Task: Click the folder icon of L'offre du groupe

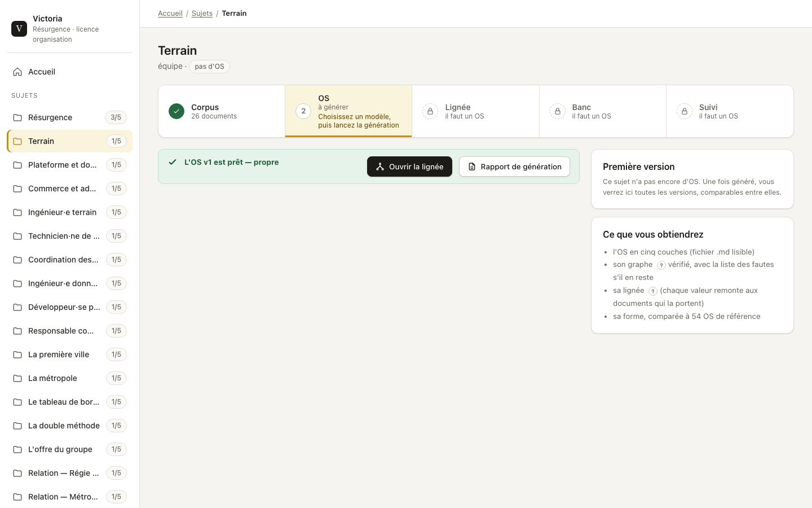Action: [17, 449]
